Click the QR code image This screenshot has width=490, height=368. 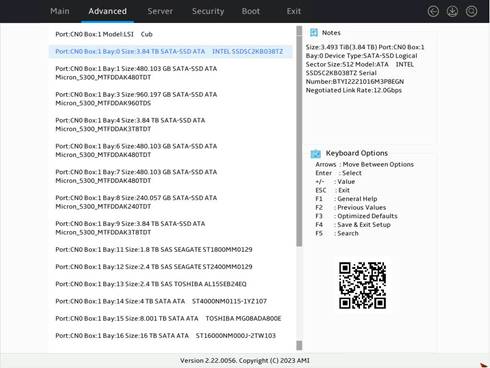click(362, 285)
